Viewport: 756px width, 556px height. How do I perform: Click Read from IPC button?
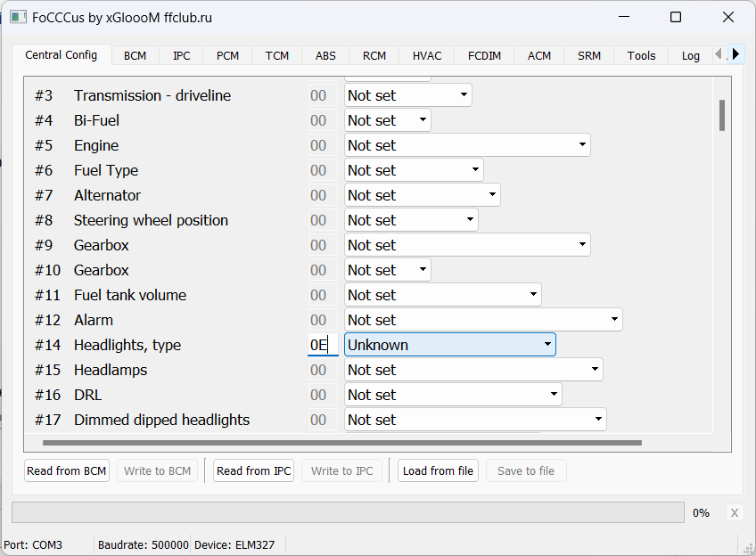click(x=253, y=470)
